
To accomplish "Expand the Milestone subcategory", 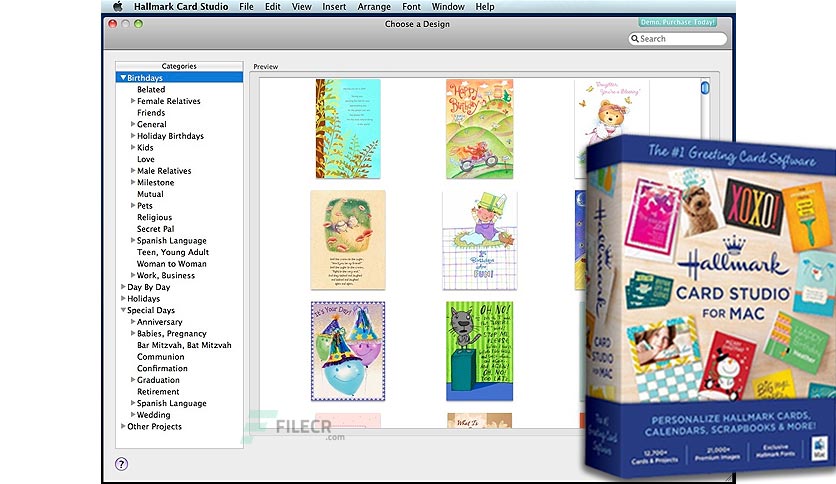I will (133, 182).
